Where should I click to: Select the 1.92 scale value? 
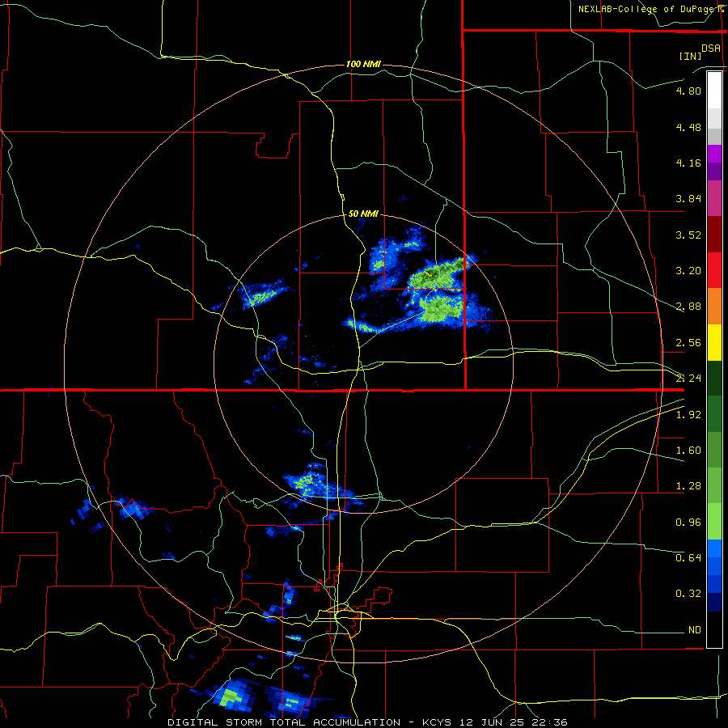(x=688, y=415)
